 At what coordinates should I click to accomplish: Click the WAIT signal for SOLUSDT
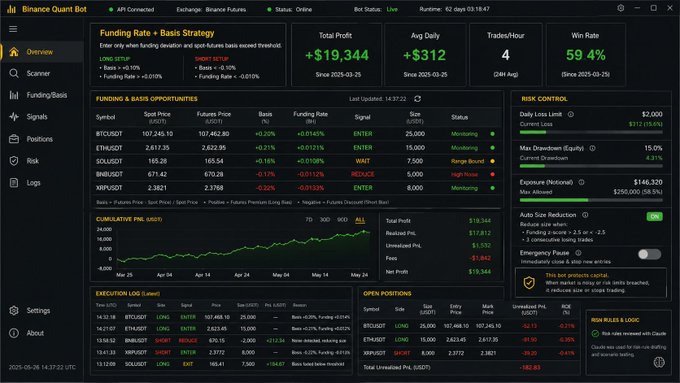click(x=363, y=161)
